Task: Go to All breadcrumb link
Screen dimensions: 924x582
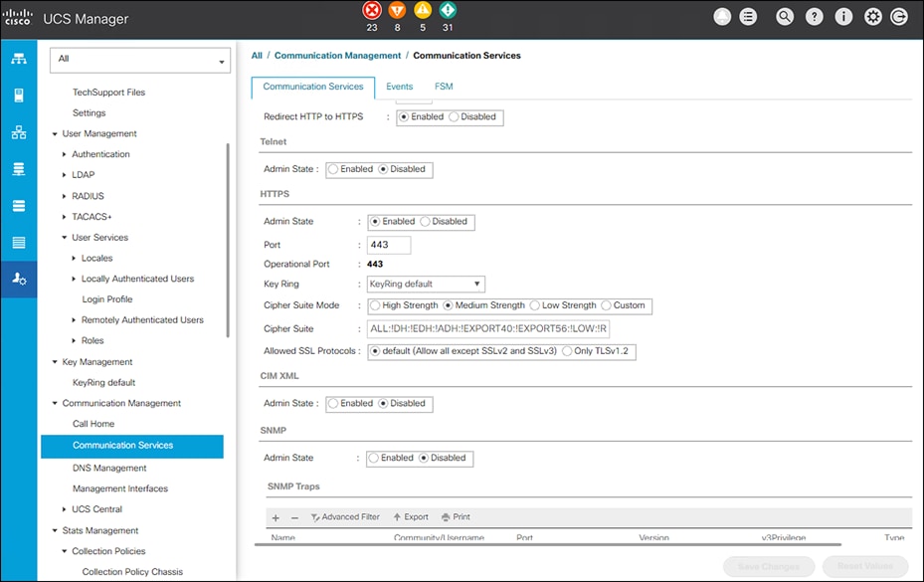Action: [257, 56]
